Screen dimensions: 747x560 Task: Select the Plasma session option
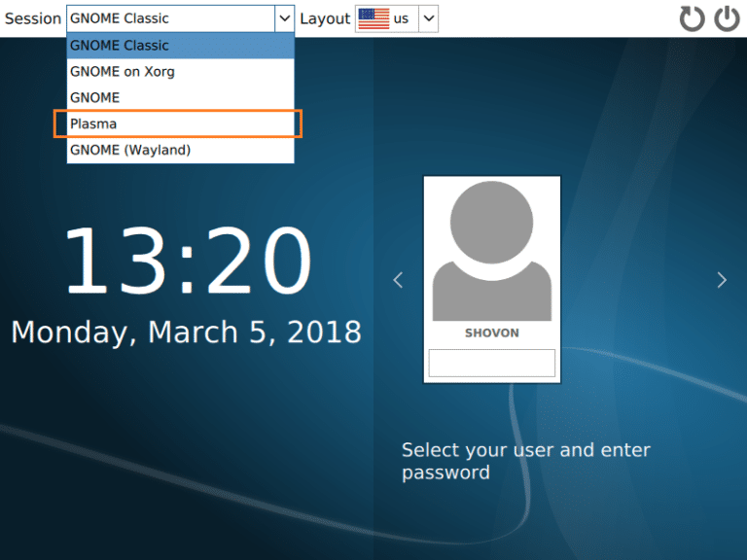coord(181,123)
